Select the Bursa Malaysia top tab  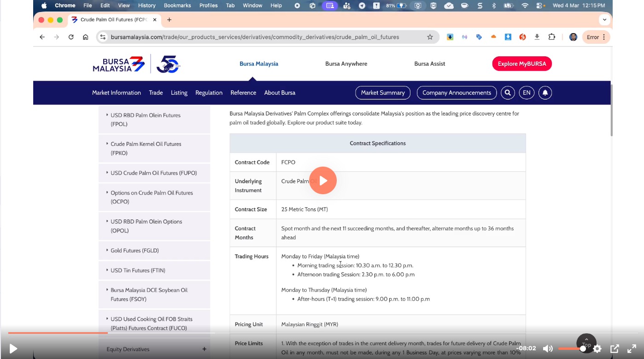click(x=259, y=64)
